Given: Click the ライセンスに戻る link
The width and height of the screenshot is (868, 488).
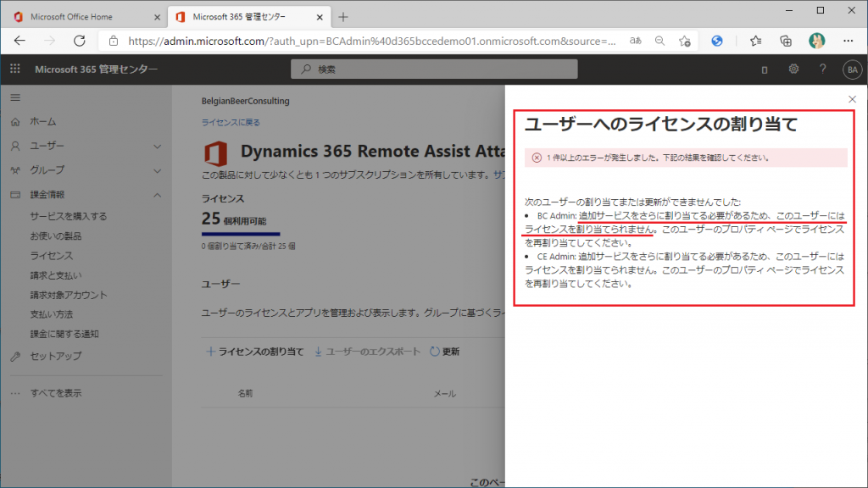Looking at the screenshot, I should click(231, 122).
